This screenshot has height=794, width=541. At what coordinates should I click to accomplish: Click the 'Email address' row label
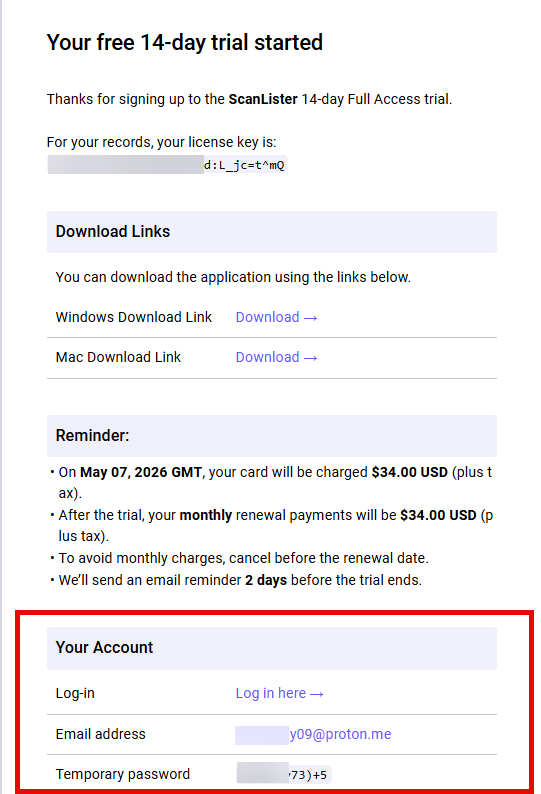pyautogui.click(x=100, y=734)
